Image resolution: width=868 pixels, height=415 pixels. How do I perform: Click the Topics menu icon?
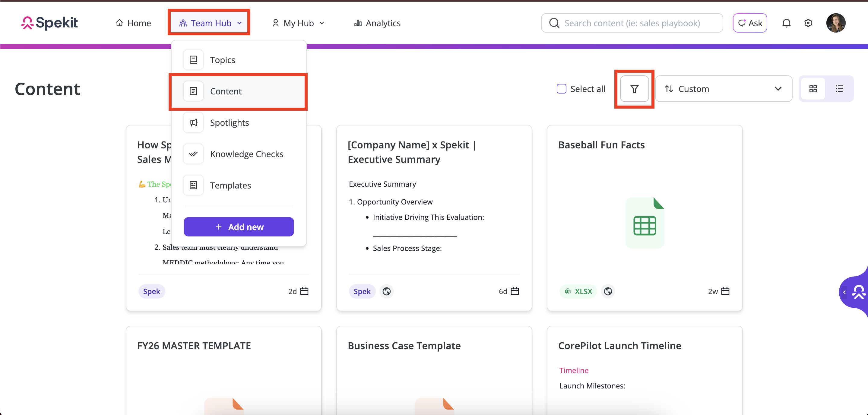coord(193,60)
